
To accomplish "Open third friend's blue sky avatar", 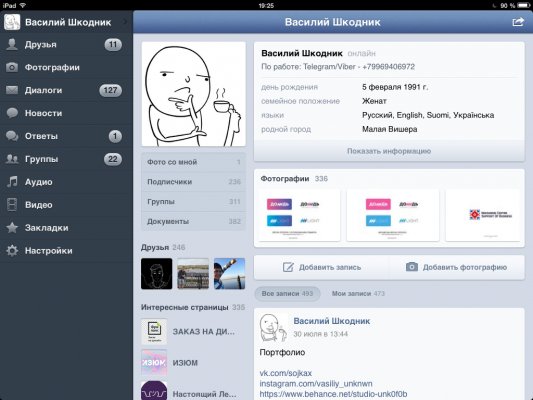I will click(229, 274).
